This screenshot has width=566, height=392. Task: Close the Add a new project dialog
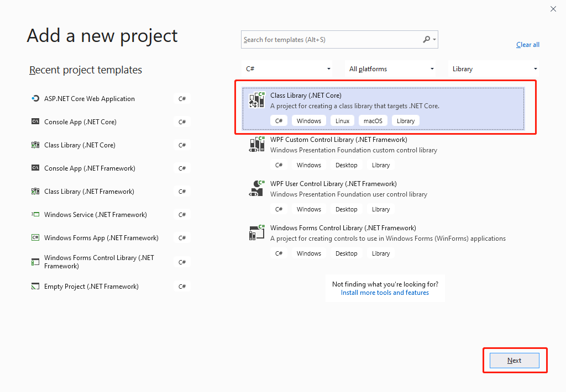coord(553,9)
